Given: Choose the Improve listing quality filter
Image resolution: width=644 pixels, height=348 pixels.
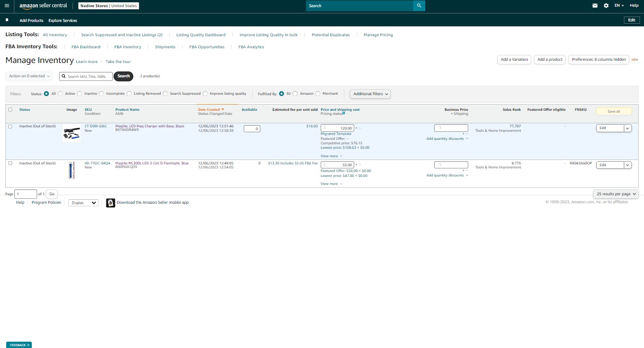Looking at the screenshot, I should coord(205,94).
